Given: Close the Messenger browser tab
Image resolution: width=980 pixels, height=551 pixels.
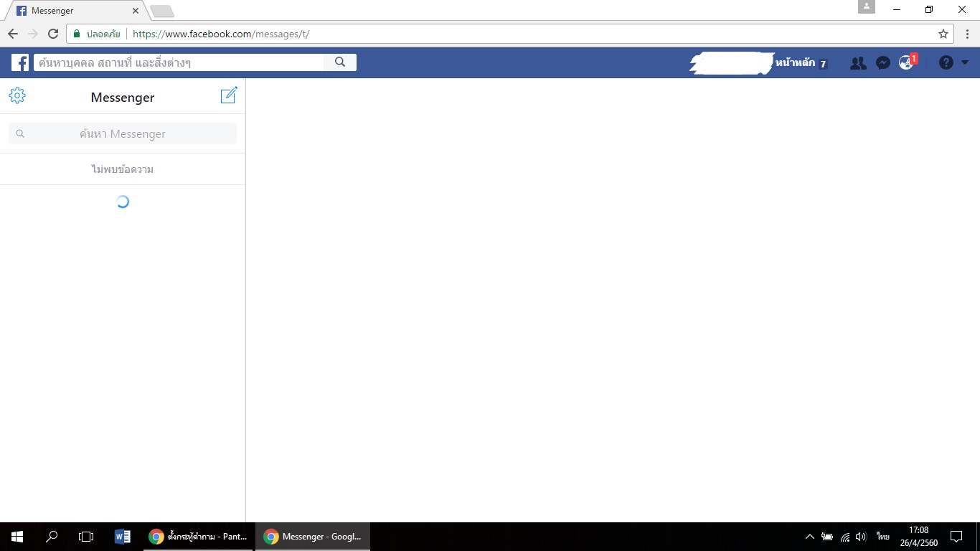Looking at the screenshot, I should [x=136, y=11].
